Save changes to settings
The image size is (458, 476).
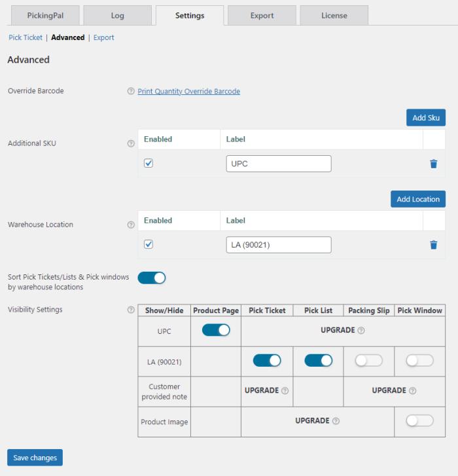point(35,458)
